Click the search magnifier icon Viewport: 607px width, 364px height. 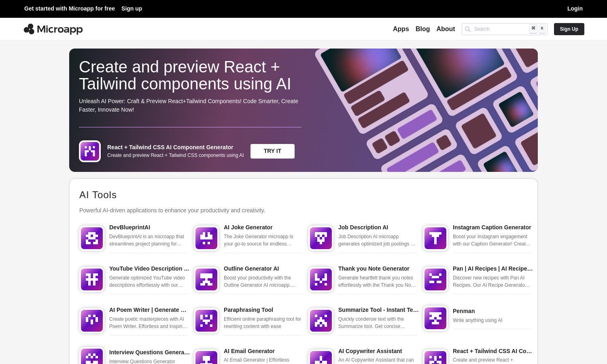coord(468,29)
